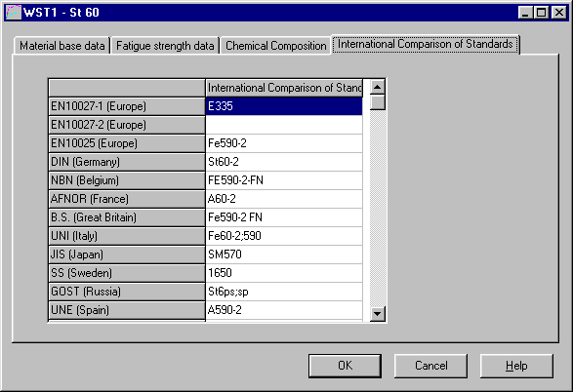This screenshot has width=573, height=392.
Task: Click the vertical scrollbar thumb
Action: coord(378,102)
